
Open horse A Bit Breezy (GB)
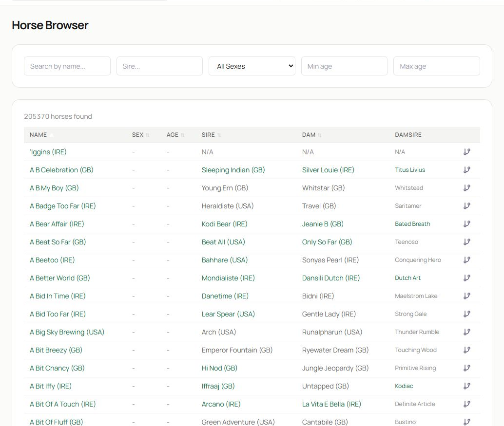coord(56,350)
